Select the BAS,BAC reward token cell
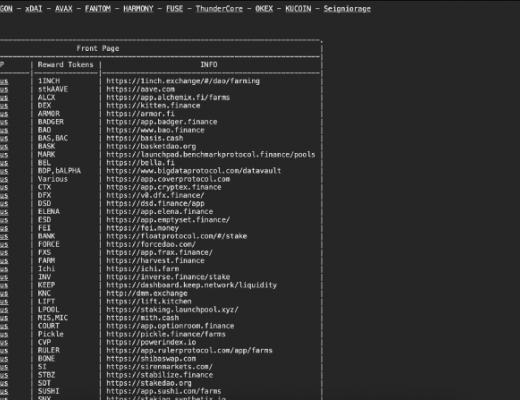Screen dimensions: 520x400 tap(53, 138)
